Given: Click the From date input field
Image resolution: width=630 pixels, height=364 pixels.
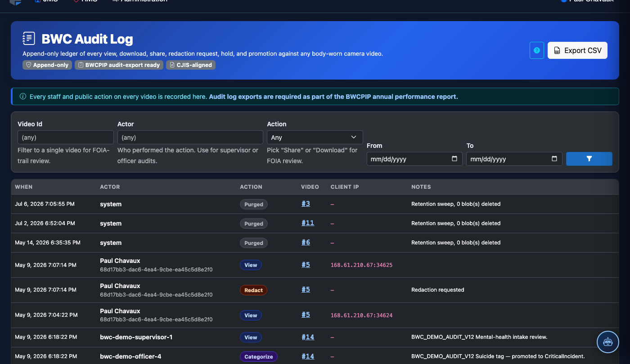Looking at the screenshot, I should 414,159.
